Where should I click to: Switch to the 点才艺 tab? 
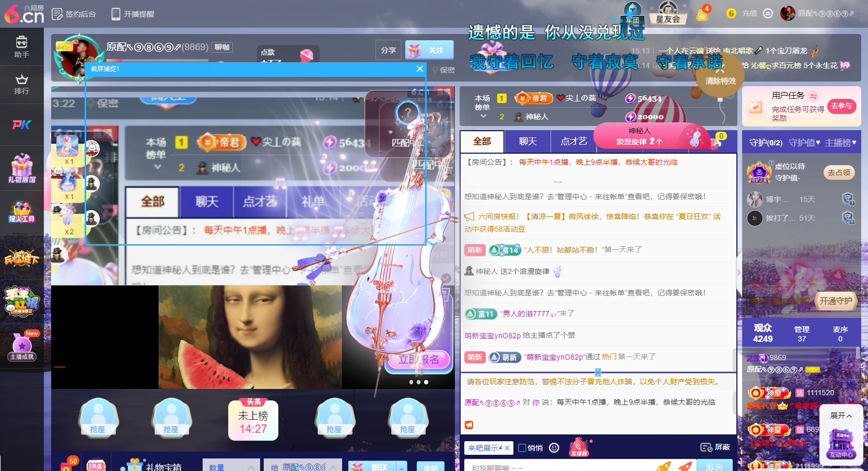[x=573, y=141]
